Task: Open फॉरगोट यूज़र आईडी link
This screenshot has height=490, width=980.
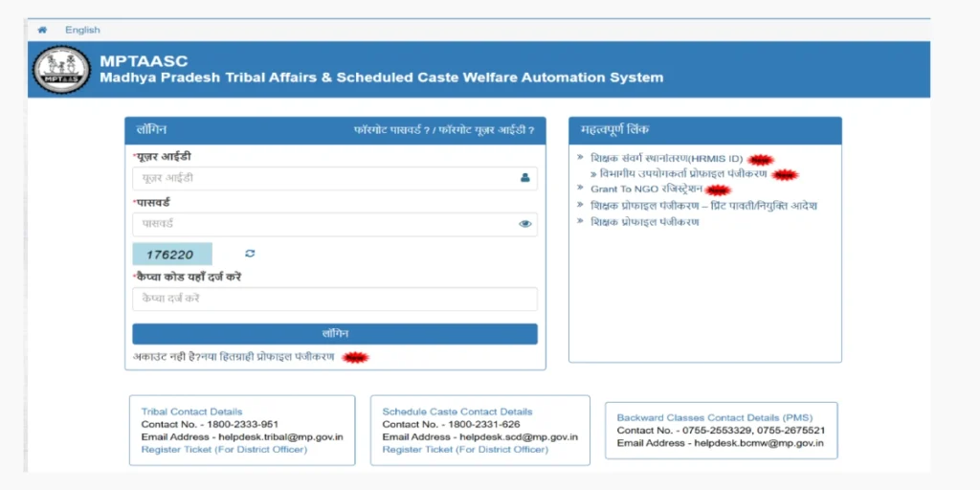Action: (487, 130)
